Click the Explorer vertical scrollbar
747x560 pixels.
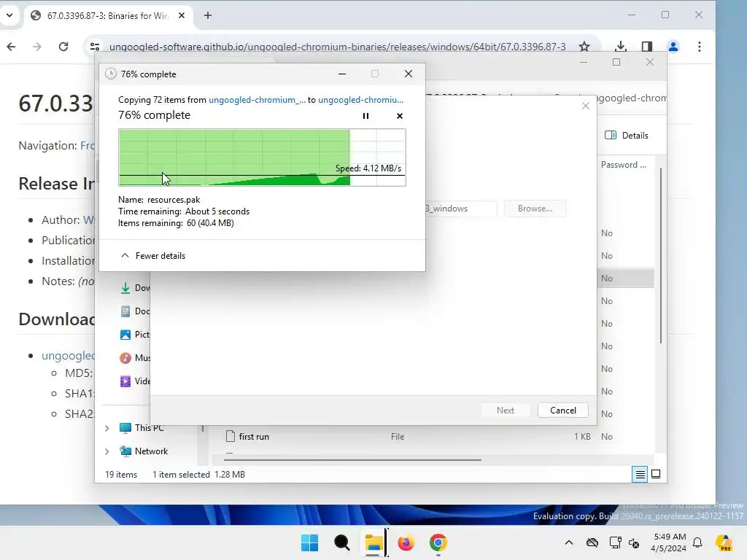(660, 256)
